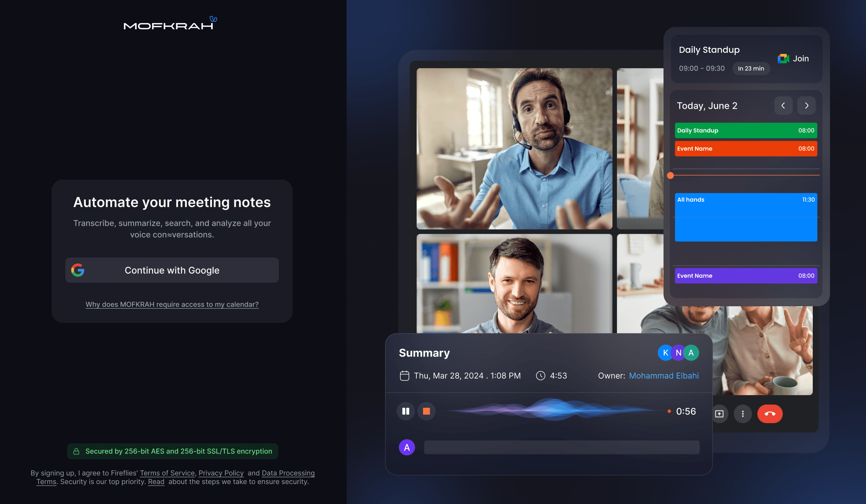The width and height of the screenshot is (866, 504).
Task: Click Join for Daily Standup
Action: pos(801,58)
